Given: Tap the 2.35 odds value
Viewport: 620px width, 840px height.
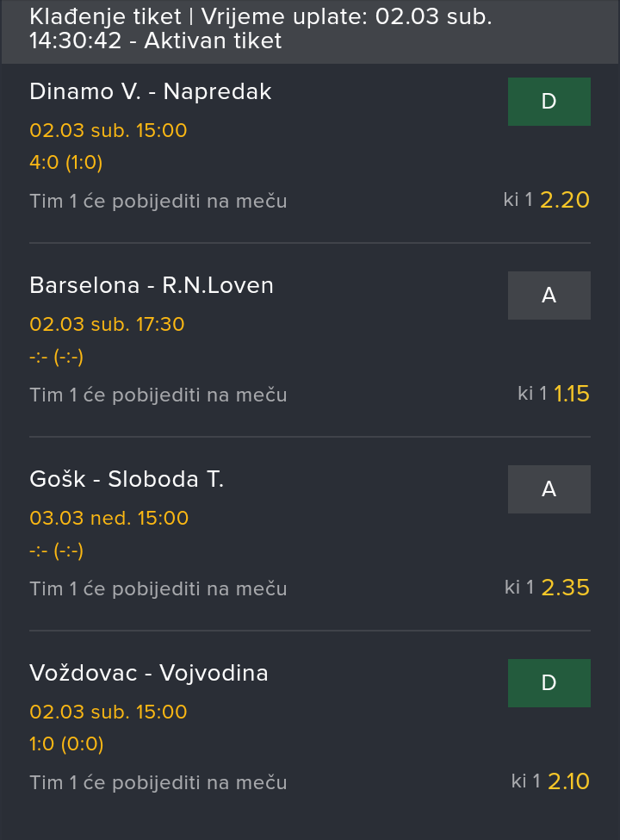Looking at the screenshot, I should (x=565, y=588).
